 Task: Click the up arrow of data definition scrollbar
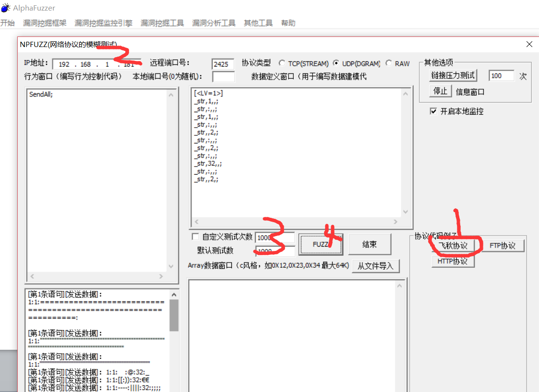[x=406, y=94]
